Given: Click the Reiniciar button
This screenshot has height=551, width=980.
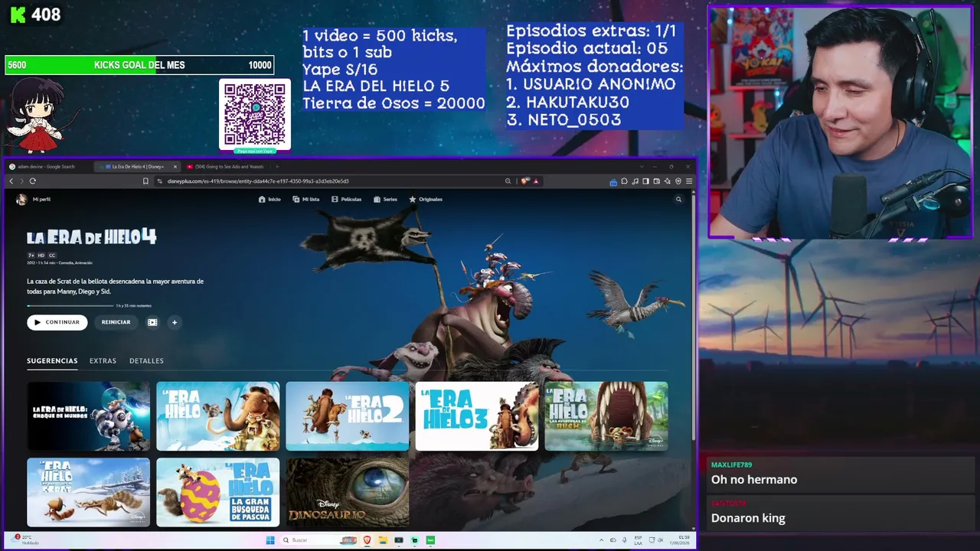Looking at the screenshot, I should coord(116,322).
